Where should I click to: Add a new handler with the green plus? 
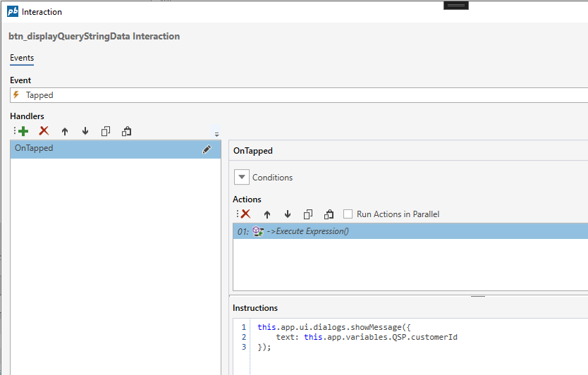pyautogui.click(x=23, y=131)
